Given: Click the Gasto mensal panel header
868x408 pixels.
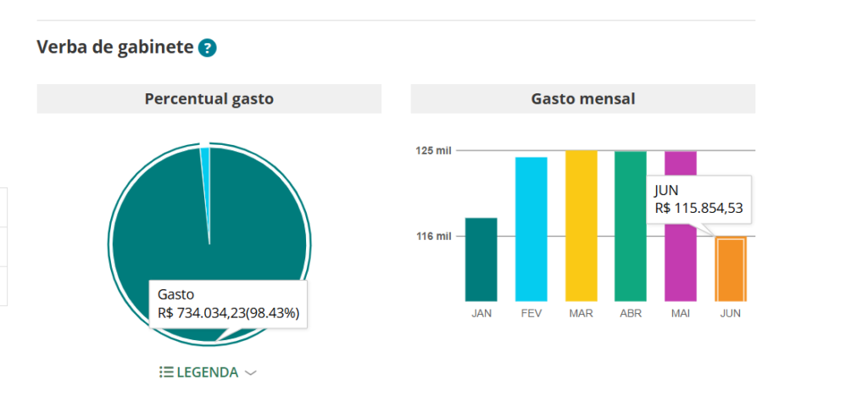Looking at the screenshot, I should [x=582, y=98].
